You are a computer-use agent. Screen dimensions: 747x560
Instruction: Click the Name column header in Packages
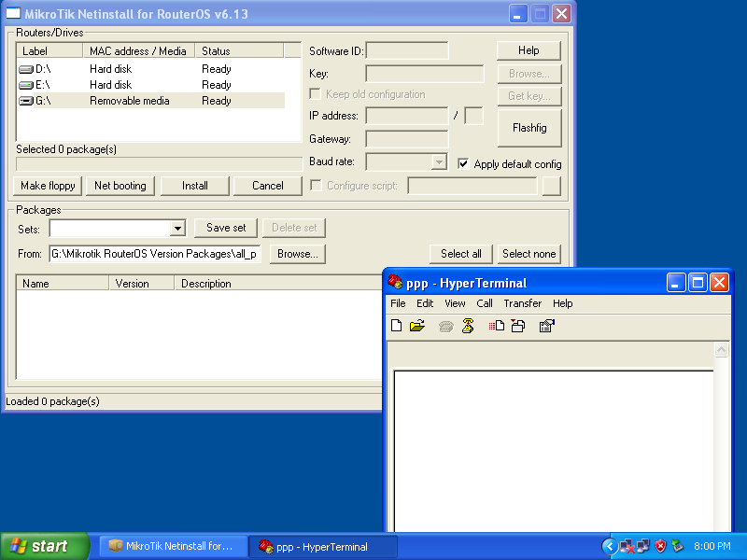pos(63,284)
